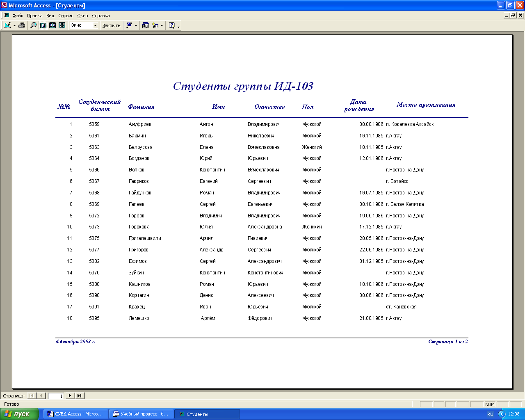Click the RU language indicator
This screenshot has height=420, width=525.
[490, 414]
